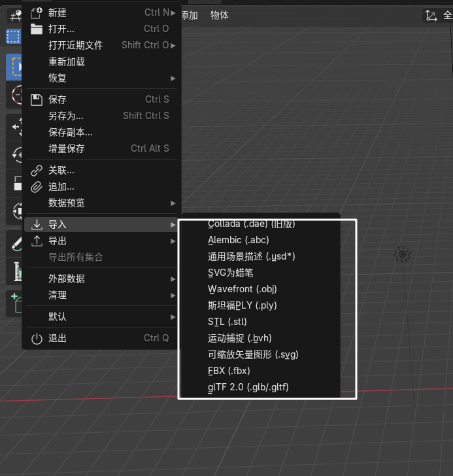Click the transform orientation axes icon

(x=431, y=16)
